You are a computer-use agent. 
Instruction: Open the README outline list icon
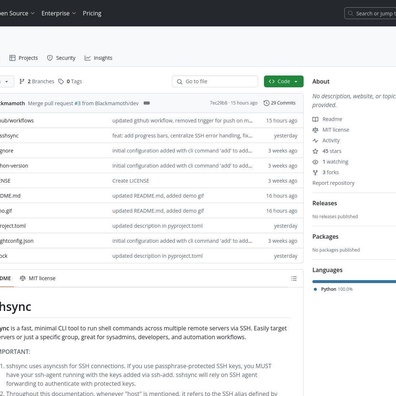pyautogui.click(x=294, y=278)
